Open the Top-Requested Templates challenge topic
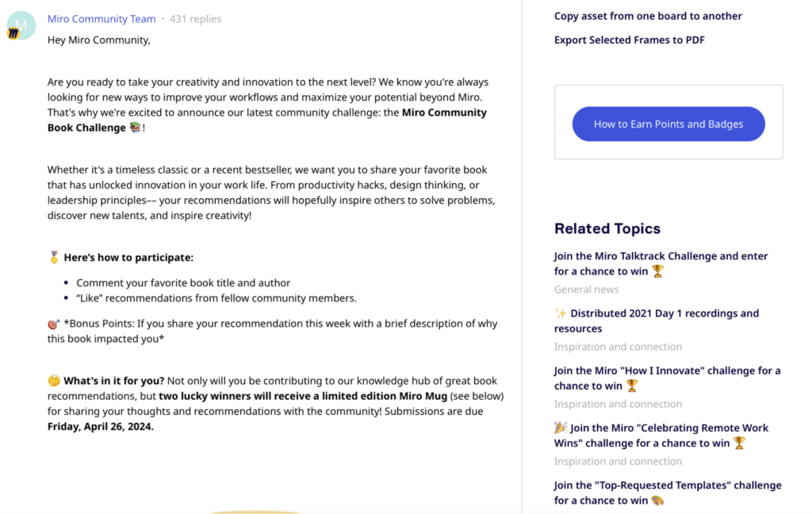The height and width of the screenshot is (514, 812). (668, 485)
